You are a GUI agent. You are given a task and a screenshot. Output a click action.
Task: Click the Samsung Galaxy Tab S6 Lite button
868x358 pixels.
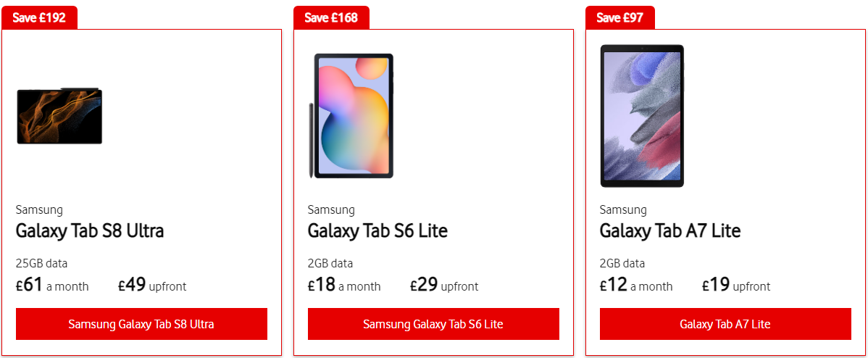(433, 324)
